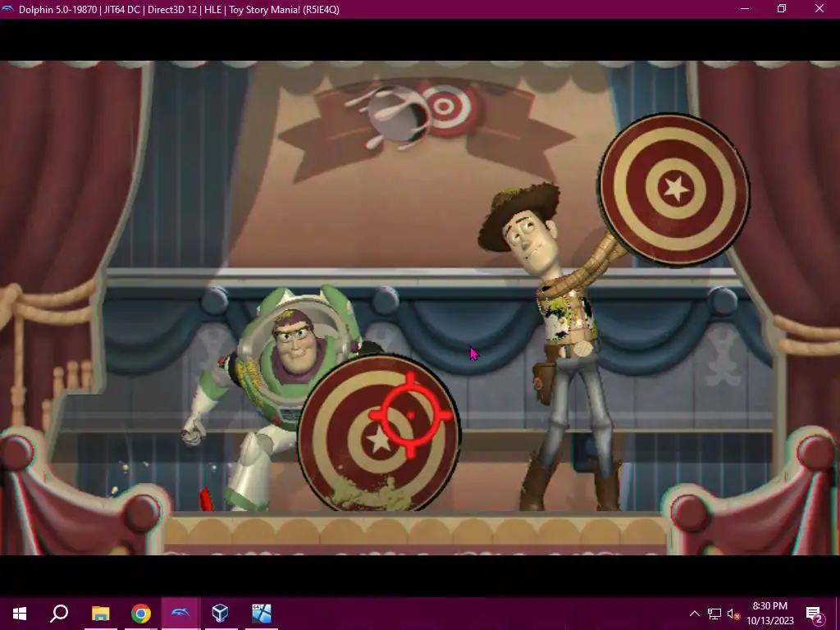840x630 pixels.
Task: Open the notification center with 2 alerts
Action: click(815, 614)
